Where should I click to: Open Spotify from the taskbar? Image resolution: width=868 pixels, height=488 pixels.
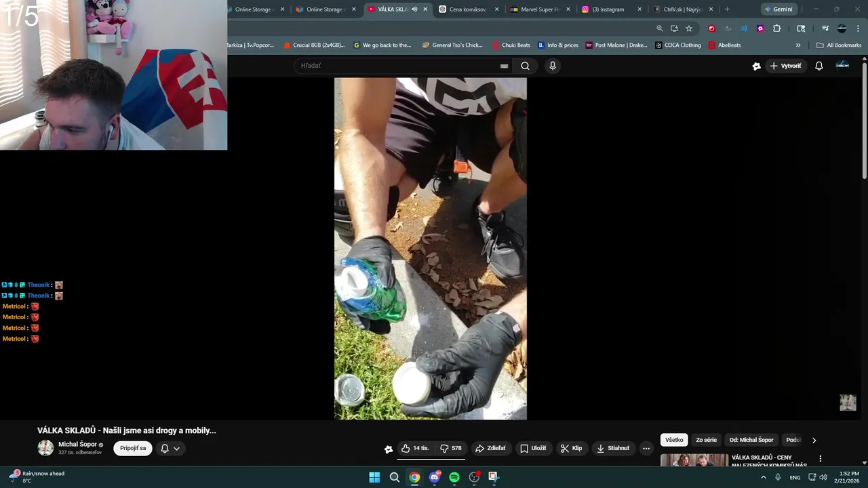point(454,477)
